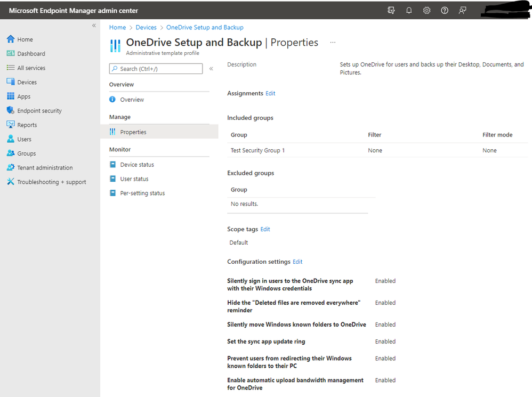Viewport: 532px width, 397px height.
Task: Open the Devices breadcrumb link
Action: point(146,27)
